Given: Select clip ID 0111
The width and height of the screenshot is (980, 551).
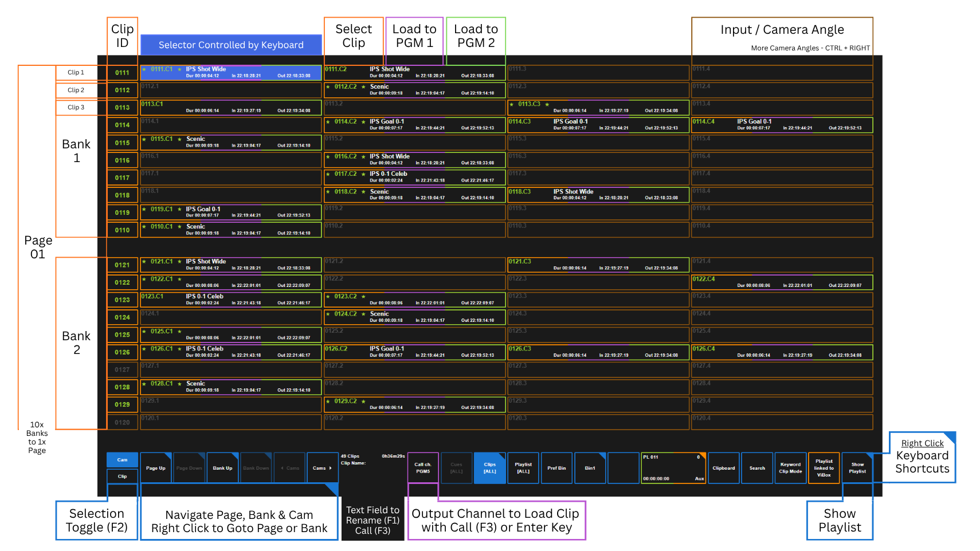Looking at the screenshot, I should pos(122,73).
